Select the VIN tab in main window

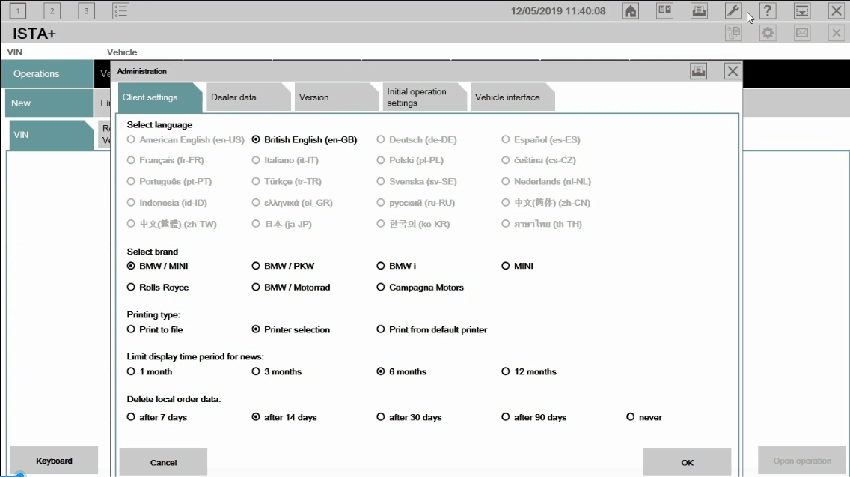[51, 135]
